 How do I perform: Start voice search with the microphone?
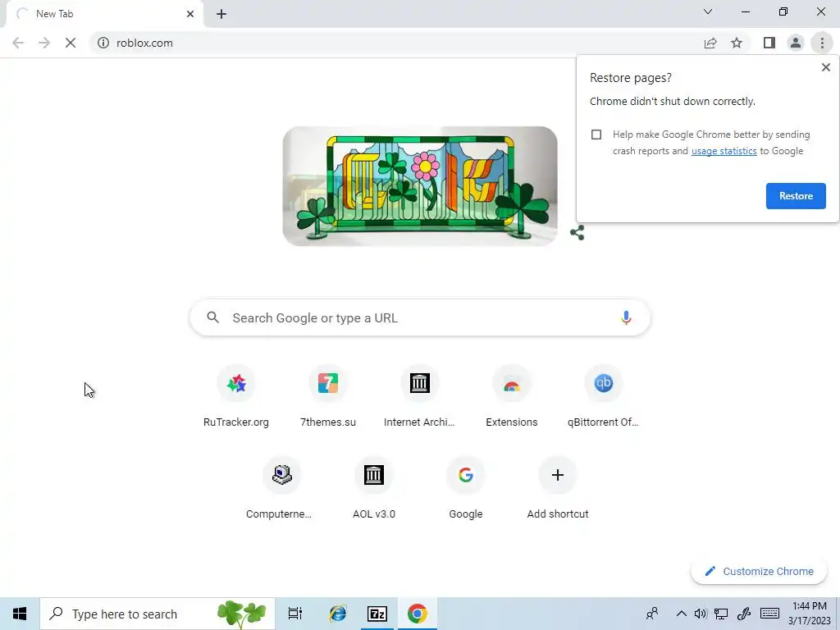626,317
